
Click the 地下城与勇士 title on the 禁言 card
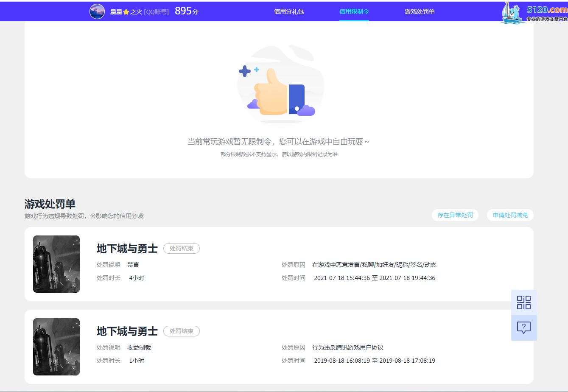tap(127, 248)
